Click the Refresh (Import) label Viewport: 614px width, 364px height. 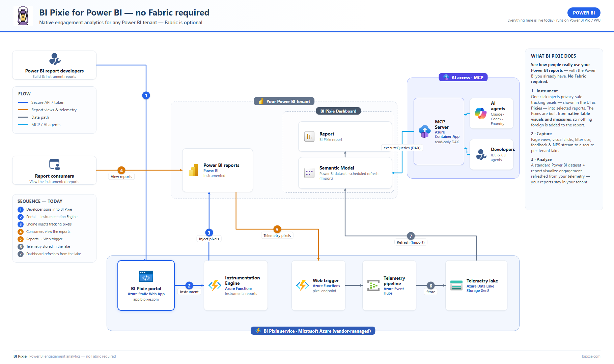(411, 242)
